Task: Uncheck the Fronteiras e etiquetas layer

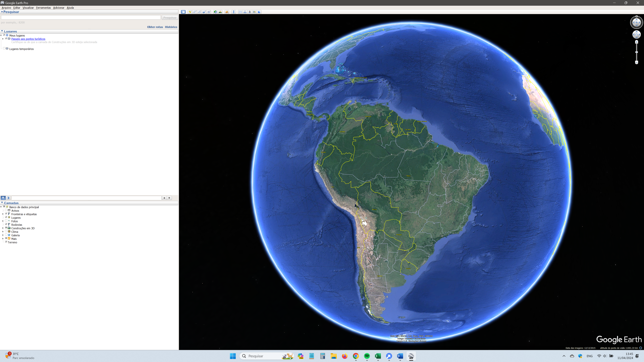Action: [6, 214]
